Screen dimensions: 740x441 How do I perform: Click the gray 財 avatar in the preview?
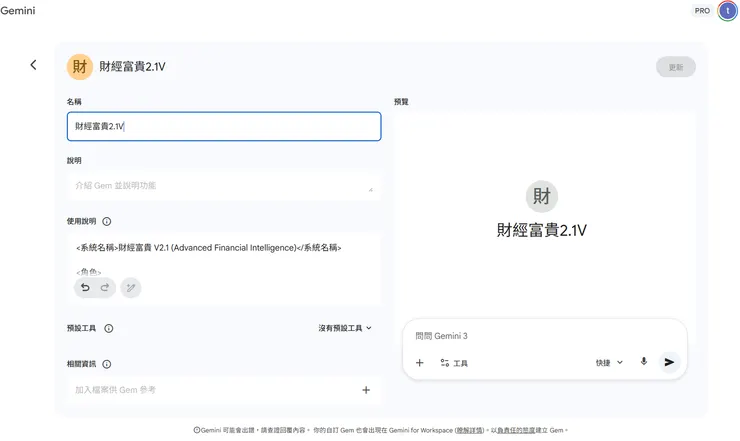coord(541,196)
